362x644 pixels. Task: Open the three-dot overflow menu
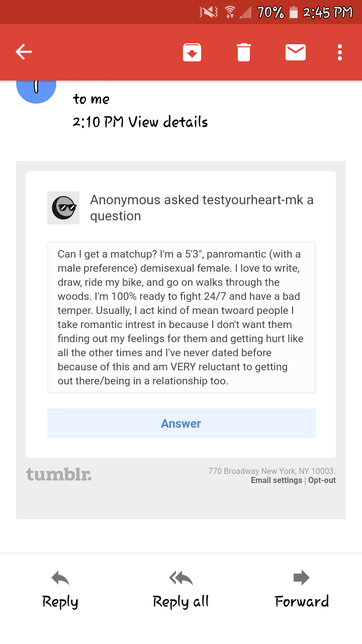coord(340,52)
